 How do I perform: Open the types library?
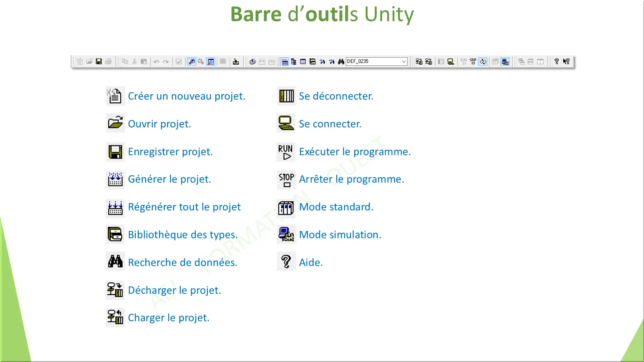coord(313,61)
